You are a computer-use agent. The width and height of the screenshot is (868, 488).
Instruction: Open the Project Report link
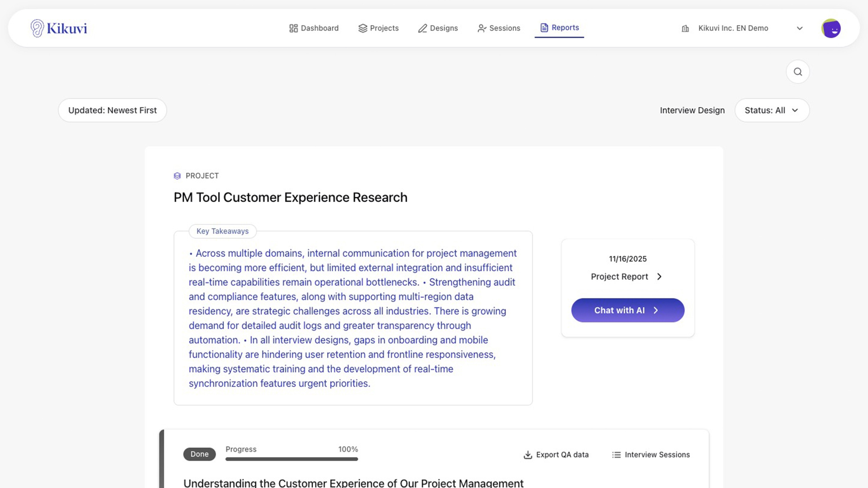pyautogui.click(x=626, y=277)
